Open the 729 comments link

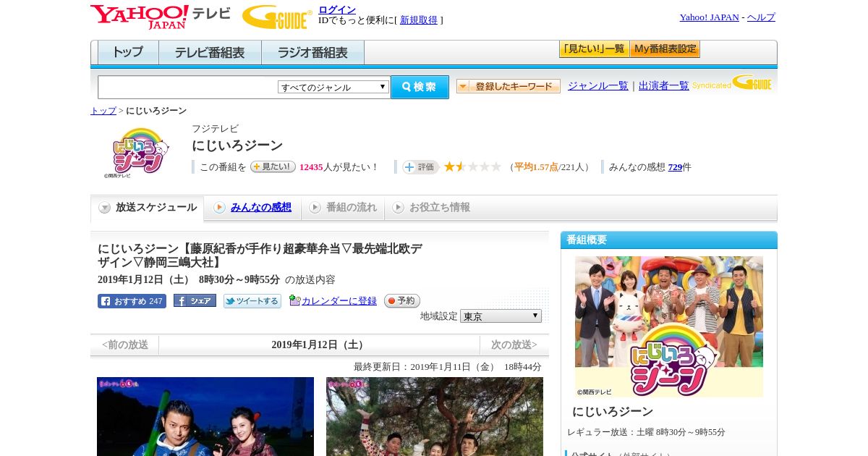tap(675, 167)
